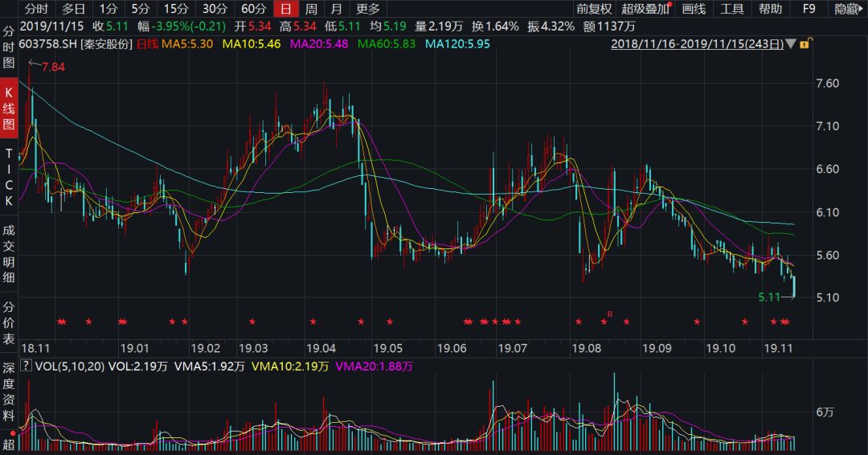Open the 工具 tools menu

pos(731,9)
